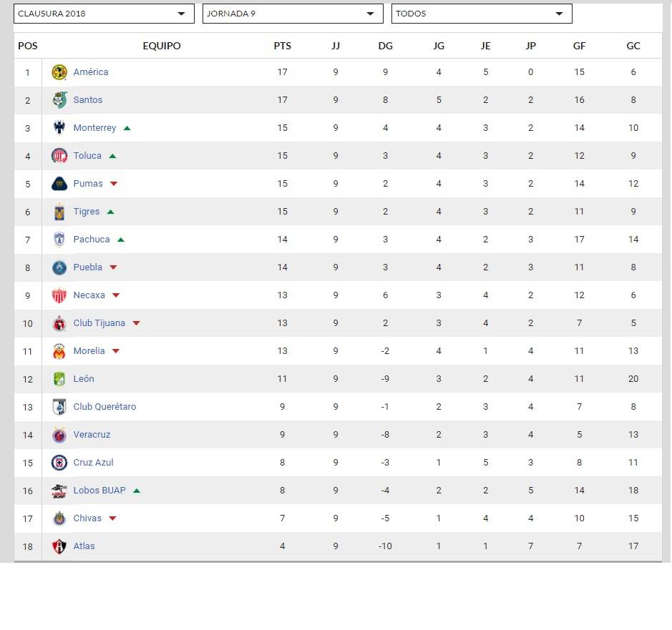The height and width of the screenshot is (630, 672).
Task: Click the DG column header
Action: [385, 46]
